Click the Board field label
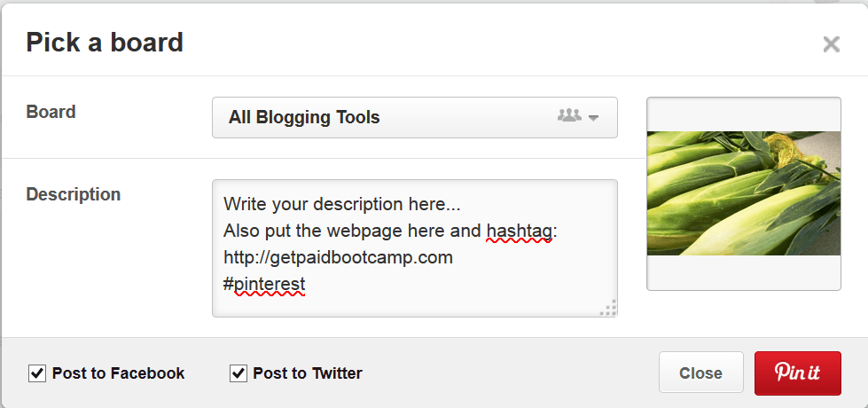This screenshot has width=868, height=408. tap(51, 112)
